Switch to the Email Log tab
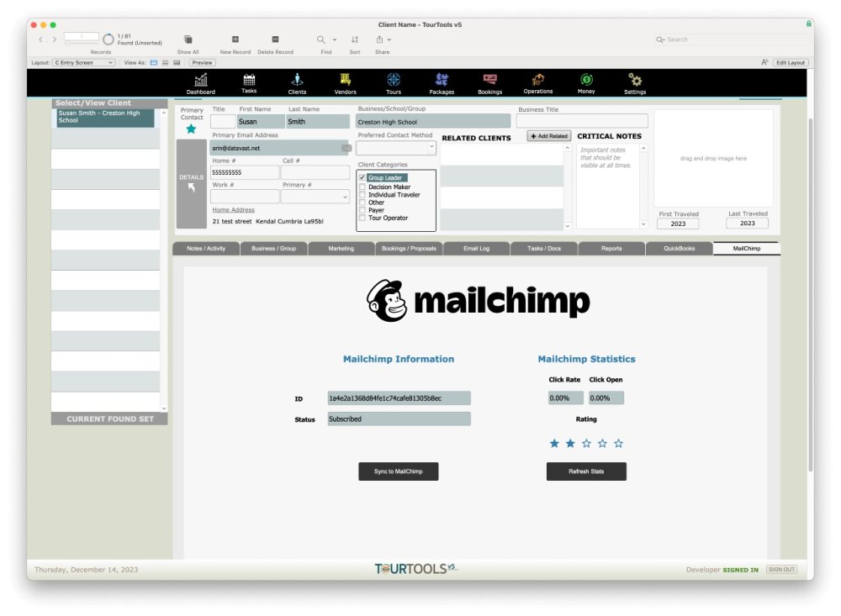Screen dimensions: 841x616 click(x=476, y=249)
